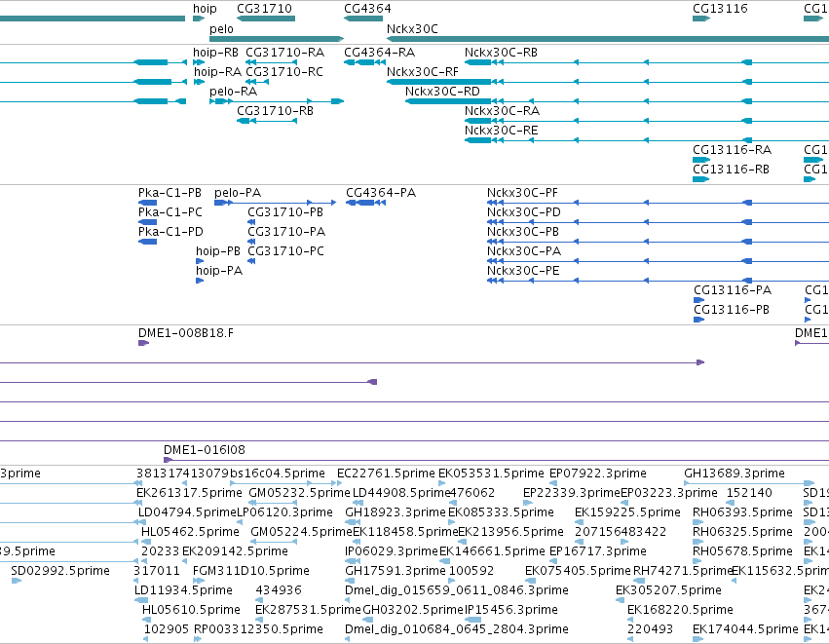Open the pelo-RA transcript label

(233, 92)
